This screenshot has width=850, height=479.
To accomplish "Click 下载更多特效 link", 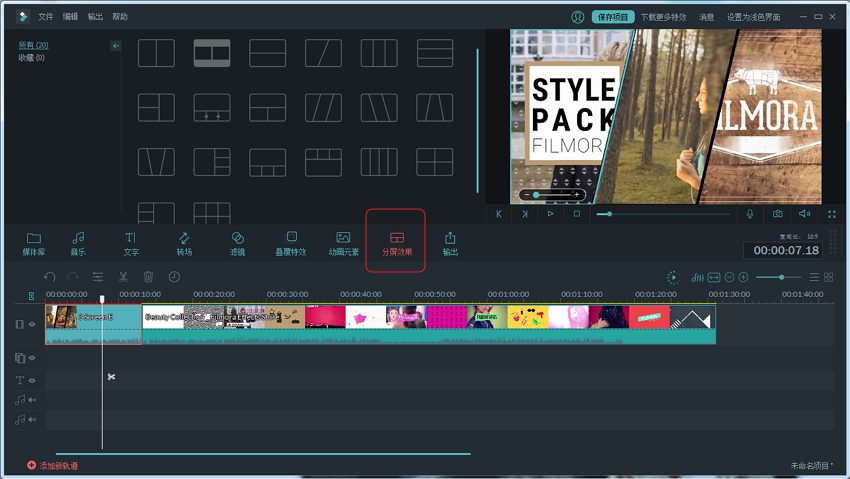I will 664,17.
